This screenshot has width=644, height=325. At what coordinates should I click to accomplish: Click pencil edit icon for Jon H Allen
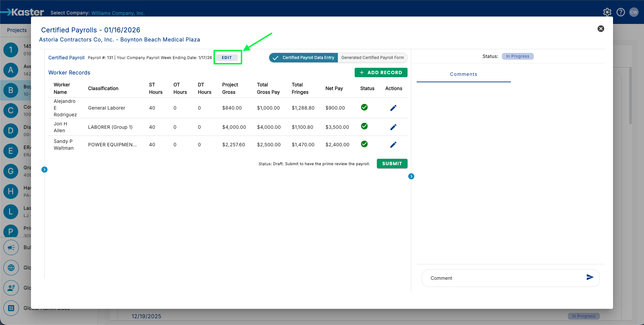point(393,127)
